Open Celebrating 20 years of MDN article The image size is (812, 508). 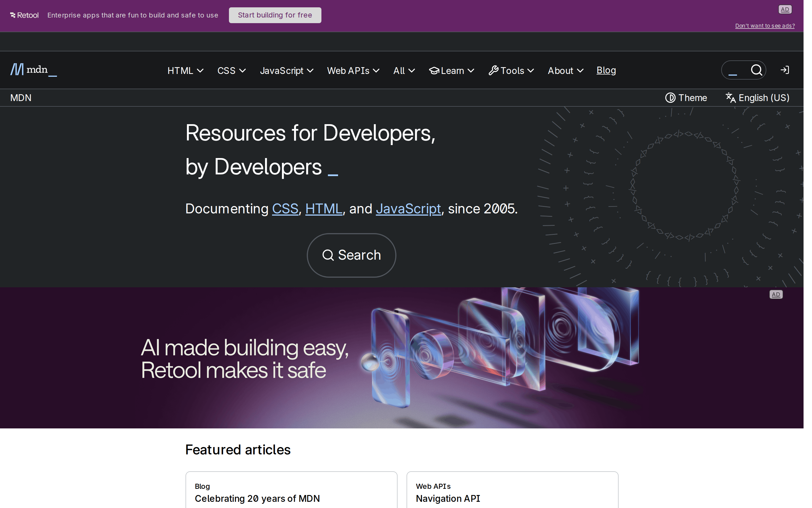tap(257, 498)
